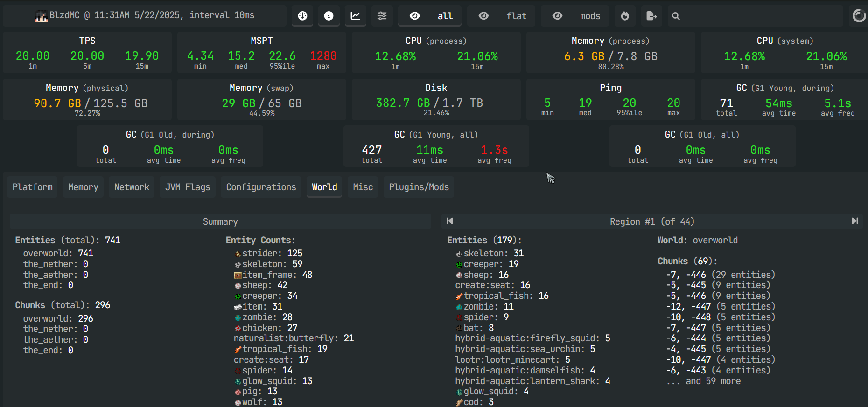Open the Configurations tab
The width and height of the screenshot is (868, 407).
261,187
